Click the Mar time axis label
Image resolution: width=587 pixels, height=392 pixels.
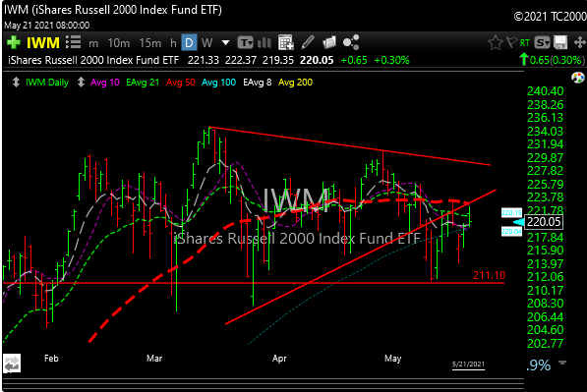pyautogui.click(x=154, y=359)
